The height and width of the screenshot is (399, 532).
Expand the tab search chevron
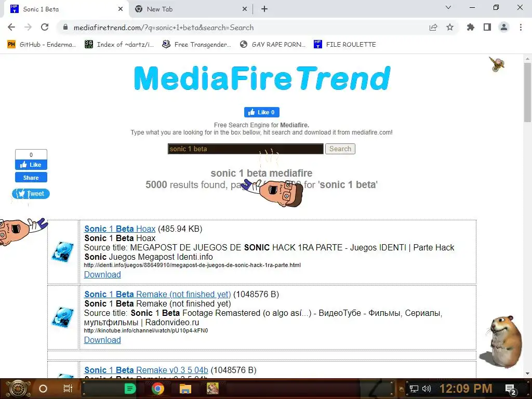tap(448, 7)
